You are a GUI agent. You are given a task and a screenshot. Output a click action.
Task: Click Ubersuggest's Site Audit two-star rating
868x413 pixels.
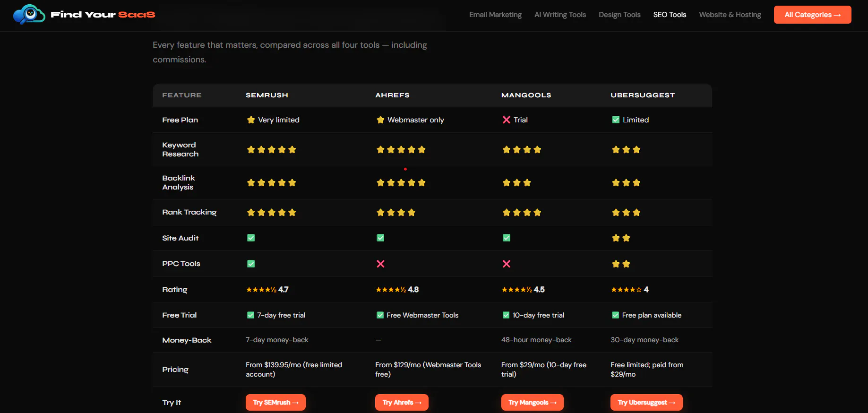[621, 238]
